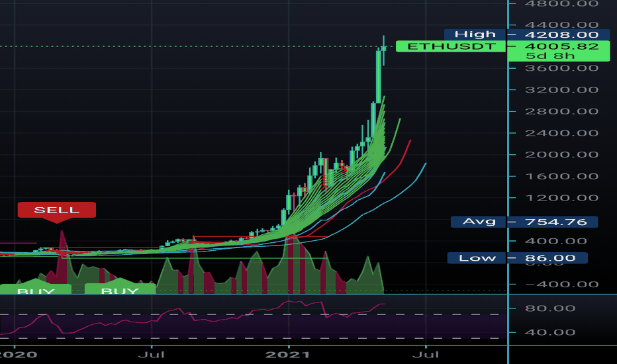This screenshot has height=364, width=617.
Task: Click the -400.00 price axis value
Action: (561, 284)
